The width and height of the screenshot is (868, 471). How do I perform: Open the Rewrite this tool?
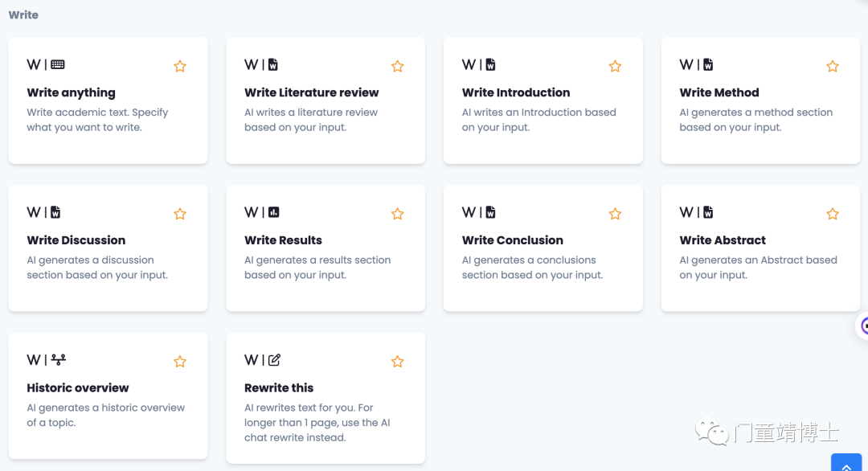[x=325, y=398]
